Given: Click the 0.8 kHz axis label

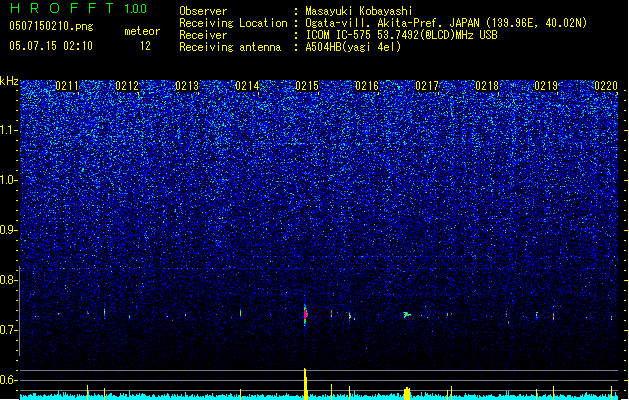Looking at the screenshot, I should 9,280.
